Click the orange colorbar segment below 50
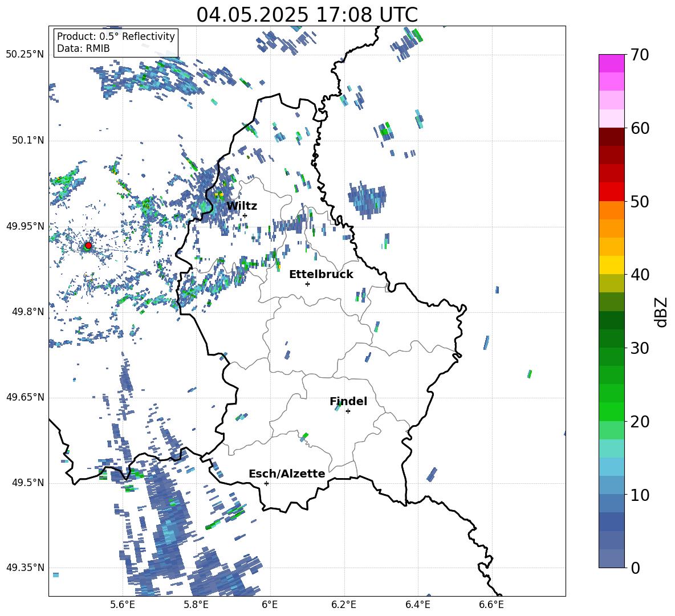The width and height of the screenshot is (675, 616). tap(611, 210)
